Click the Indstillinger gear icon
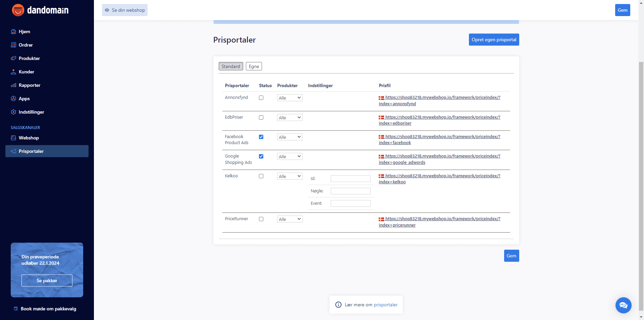Image resolution: width=644 pixels, height=320 pixels. click(13, 112)
